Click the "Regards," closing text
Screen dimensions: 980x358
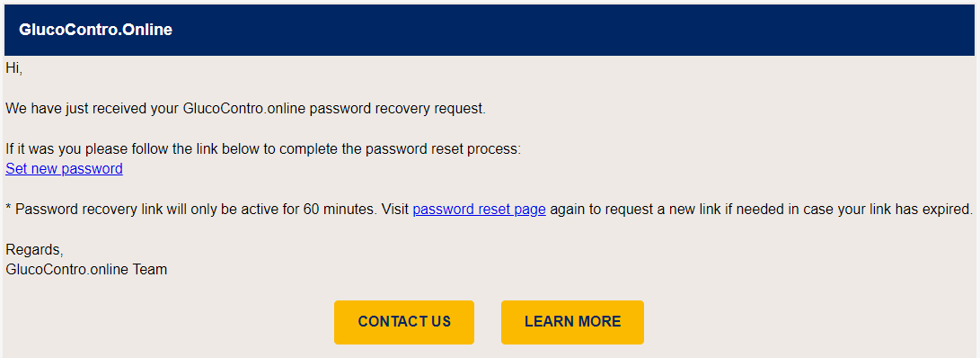(34, 250)
